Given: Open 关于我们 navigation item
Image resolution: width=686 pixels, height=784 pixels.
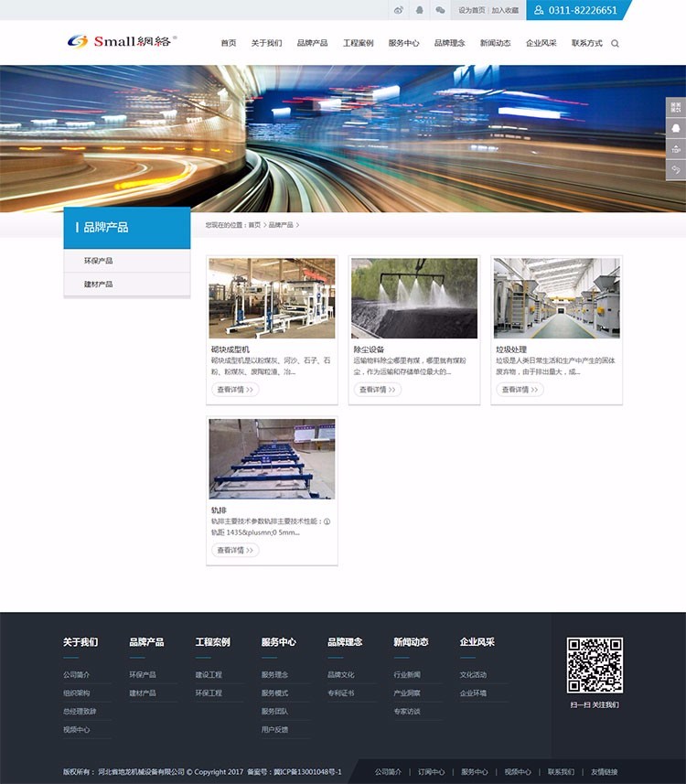Looking at the screenshot, I should [x=266, y=43].
